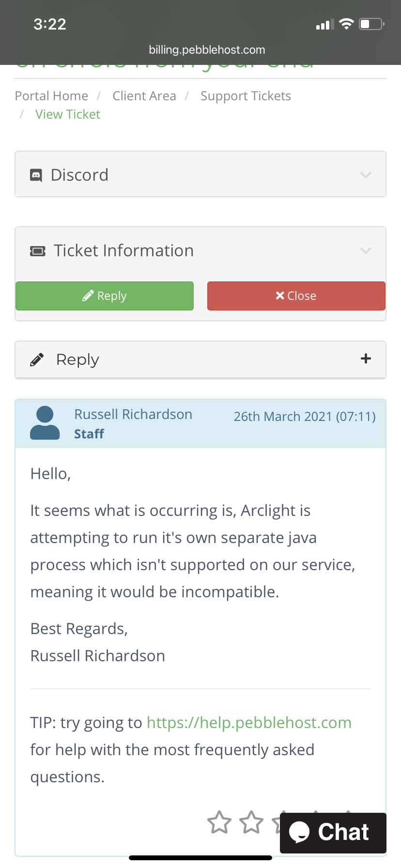
Task: Click the pencil icon on green Reply button
Action: pos(88,295)
